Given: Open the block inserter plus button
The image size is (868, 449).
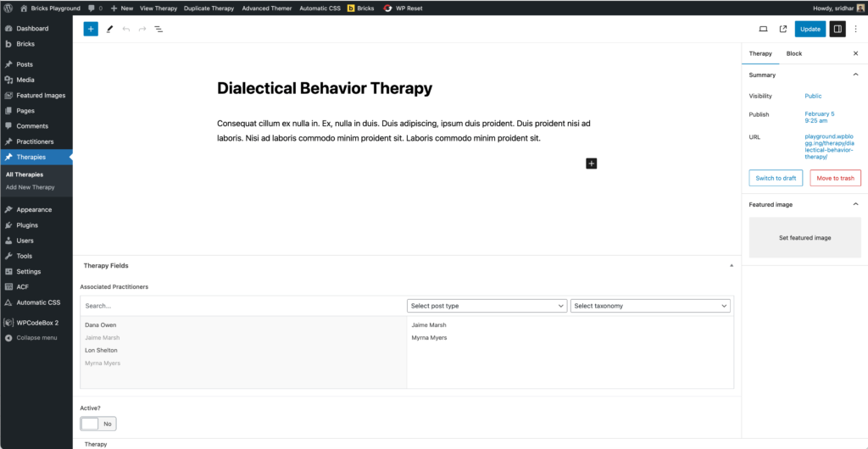Looking at the screenshot, I should point(91,30).
